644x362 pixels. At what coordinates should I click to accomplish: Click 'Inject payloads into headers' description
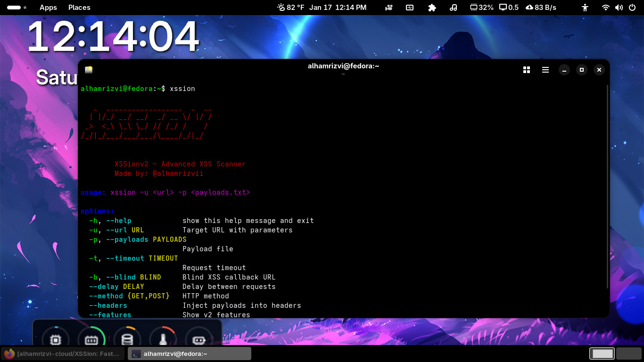242,305
